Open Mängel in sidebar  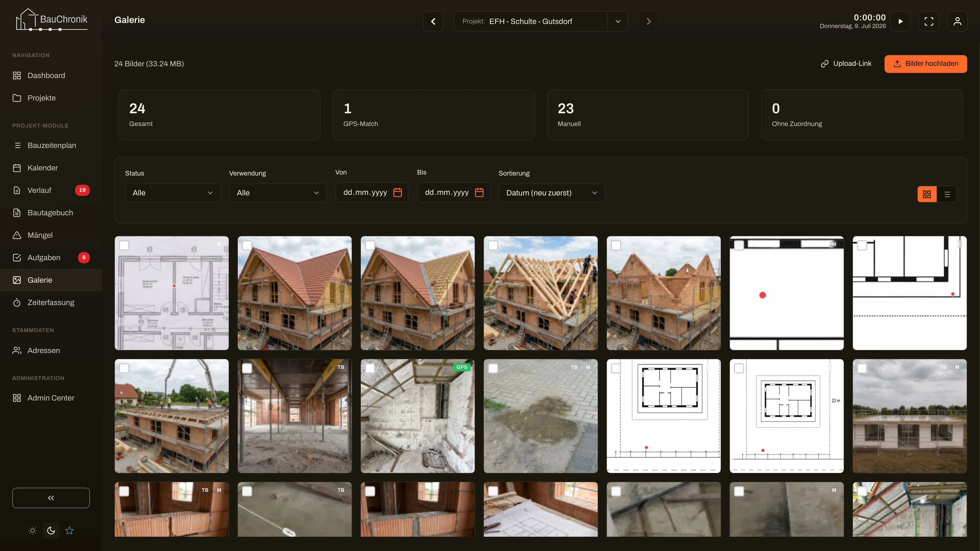pos(40,235)
